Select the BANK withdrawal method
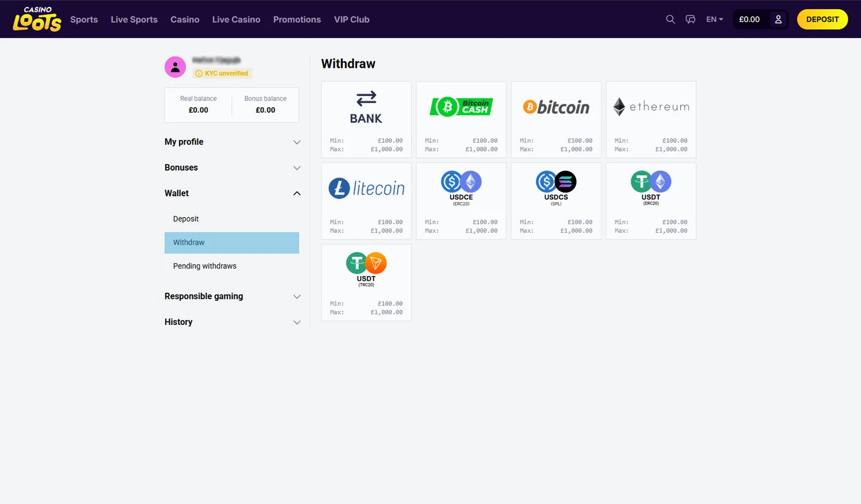The image size is (861, 504). (x=366, y=119)
